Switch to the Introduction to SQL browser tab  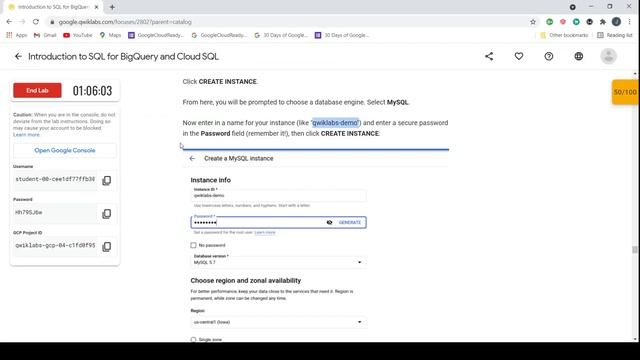53,7
